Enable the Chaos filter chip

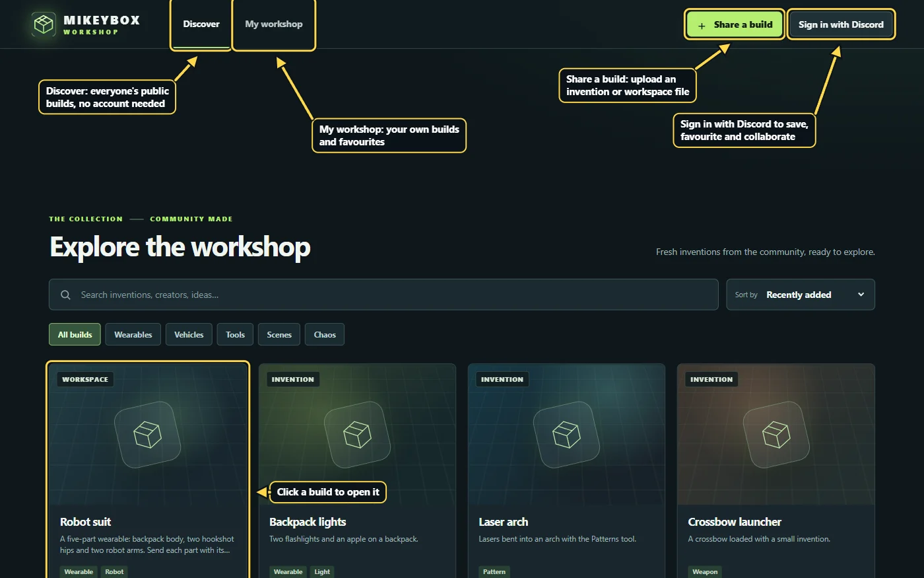325,335
